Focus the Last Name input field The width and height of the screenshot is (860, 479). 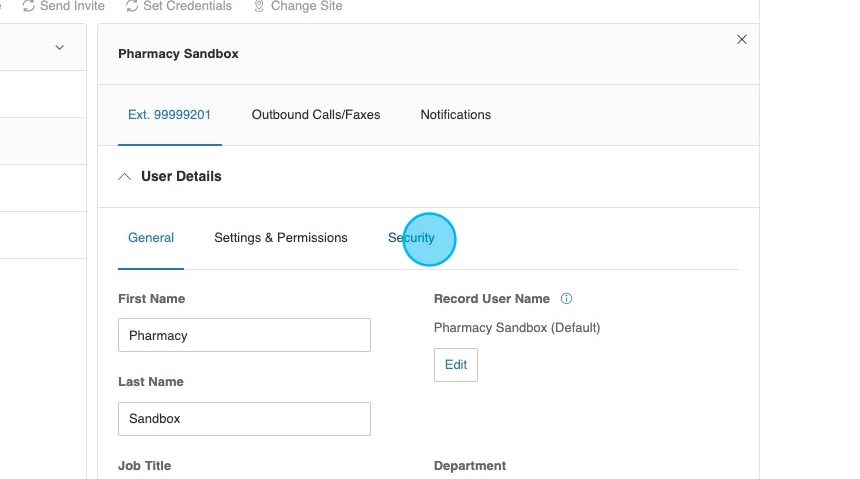[x=244, y=419]
